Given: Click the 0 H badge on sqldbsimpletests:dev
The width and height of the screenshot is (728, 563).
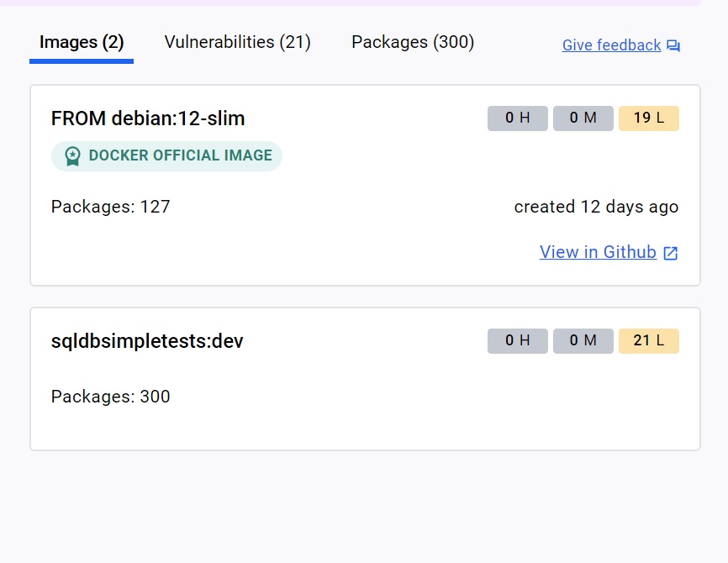Looking at the screenshot, I should (x=518, y=340).
